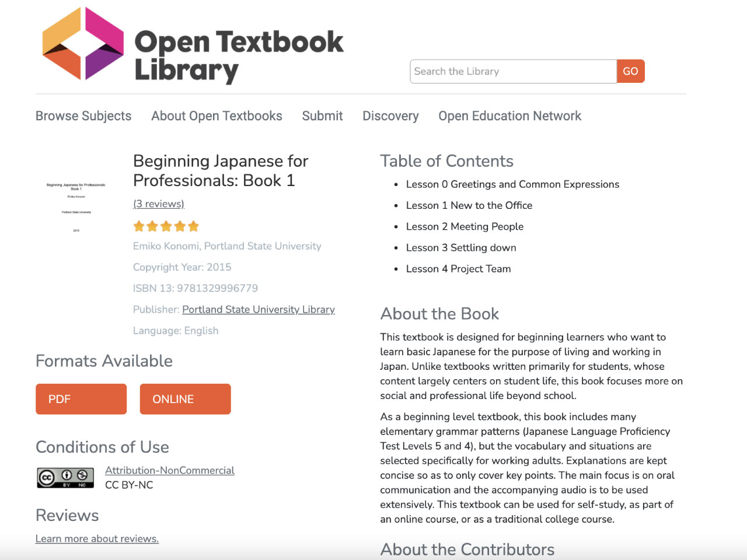Select the Submit navigation item

322,116
